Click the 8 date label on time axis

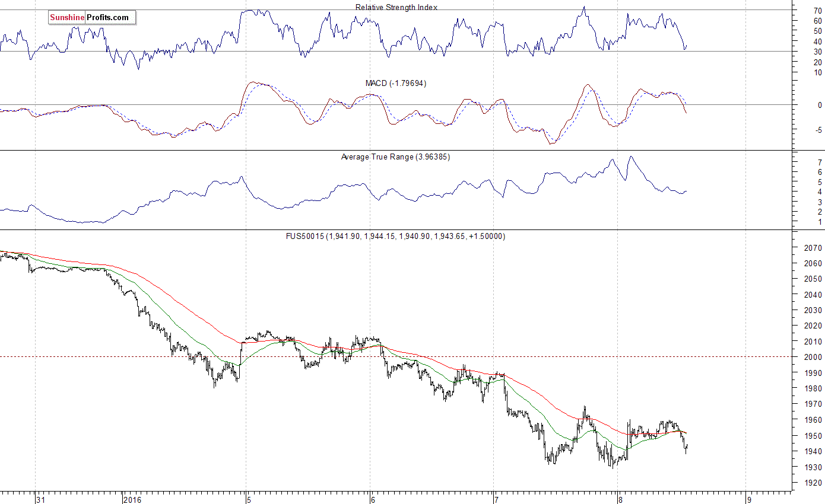(621, 499)
